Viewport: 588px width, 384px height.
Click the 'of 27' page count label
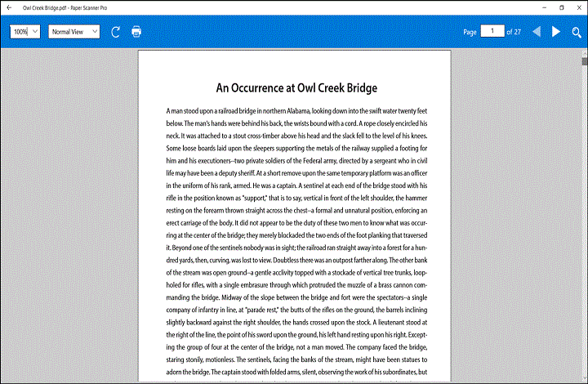pyautogui.click(x=514, y=32)
